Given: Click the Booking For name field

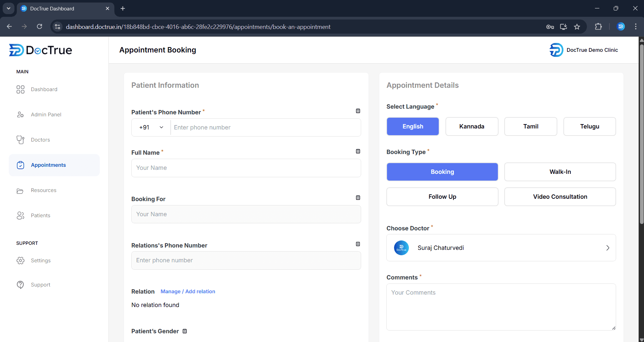Looking at the screenshot, I should (246, 214).
